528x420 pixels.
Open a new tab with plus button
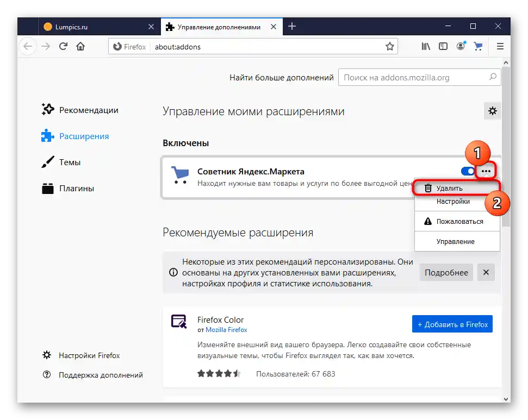point(292,26)
